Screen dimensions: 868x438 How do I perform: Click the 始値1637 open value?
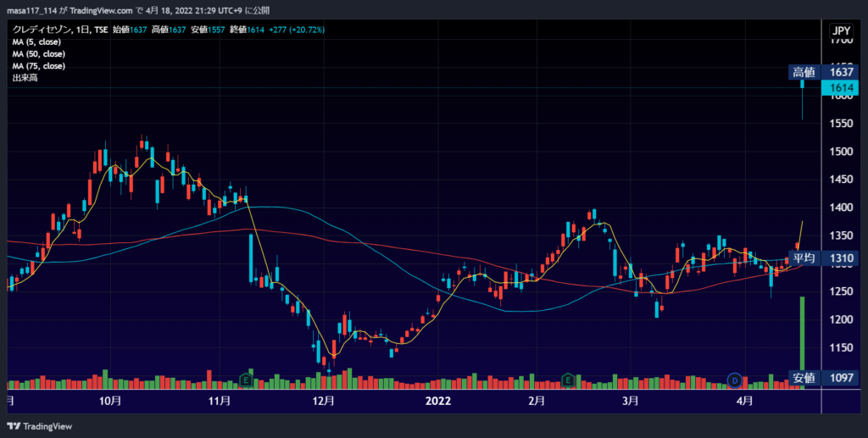[x=130, y=30]
